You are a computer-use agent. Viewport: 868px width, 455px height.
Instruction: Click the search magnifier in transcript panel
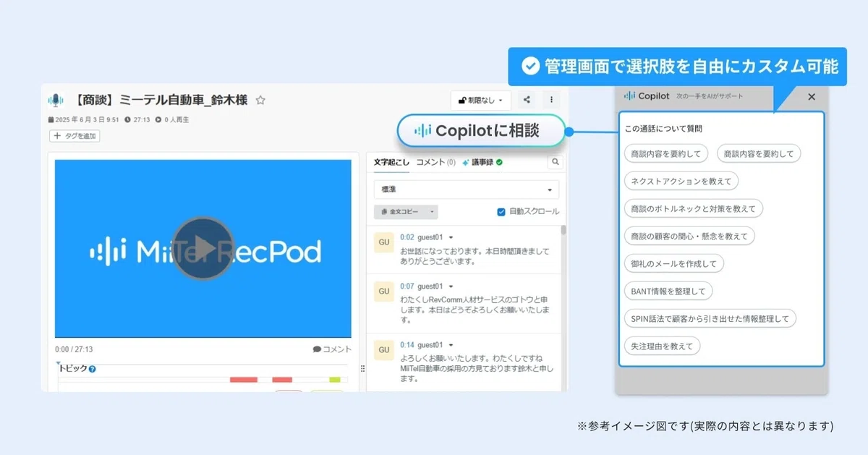[x=555, y=163]
